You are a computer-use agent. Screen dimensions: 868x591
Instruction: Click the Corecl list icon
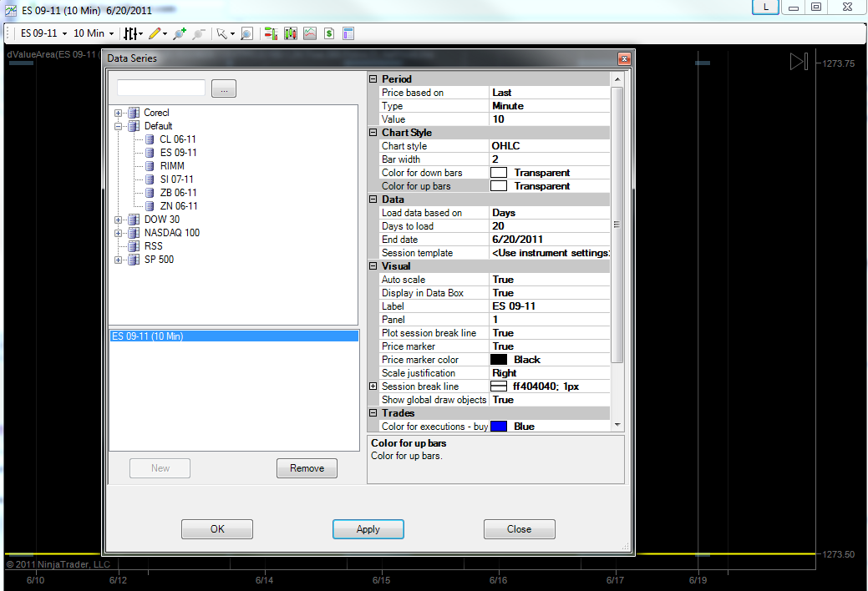(134, 113)
